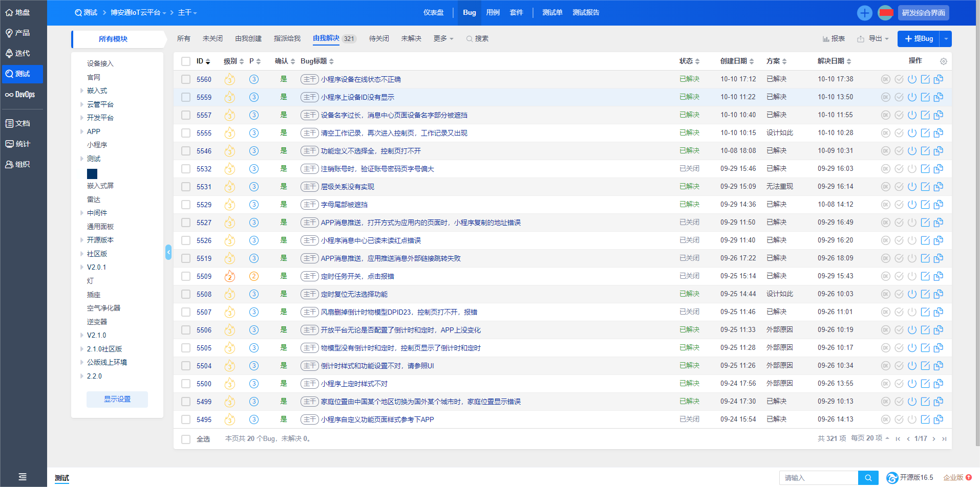Check the box for bug 5507
The width and height of the screenshot is (980, 487).
186,312
